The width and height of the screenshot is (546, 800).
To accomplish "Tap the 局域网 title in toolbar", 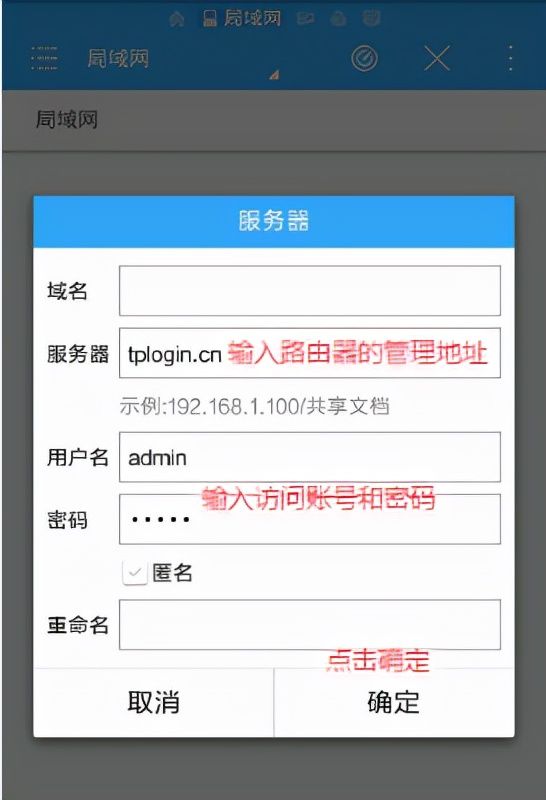I will click(x=118, y=58).
